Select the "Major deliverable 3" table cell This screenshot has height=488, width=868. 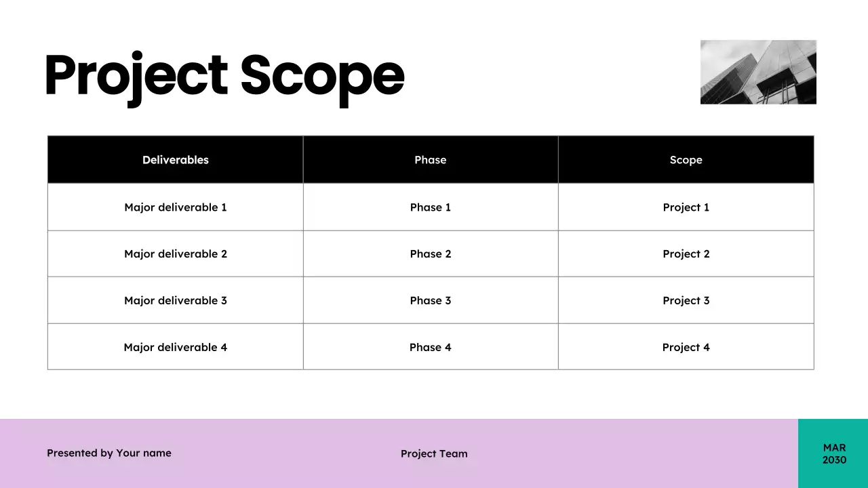(176, 300)
